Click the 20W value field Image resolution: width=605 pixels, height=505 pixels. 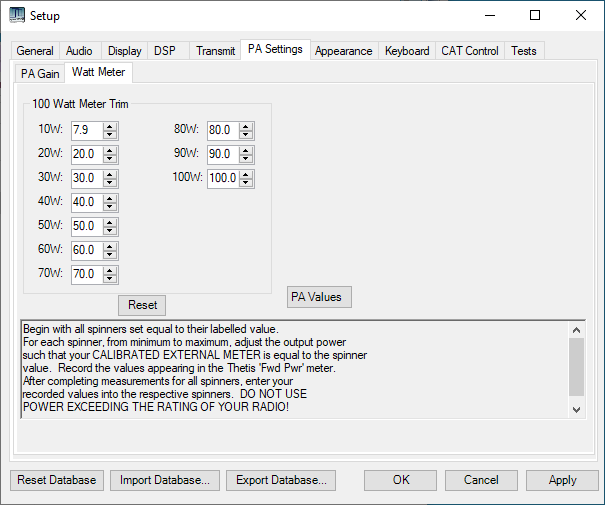pyautogui.click(x=88, y=154)
